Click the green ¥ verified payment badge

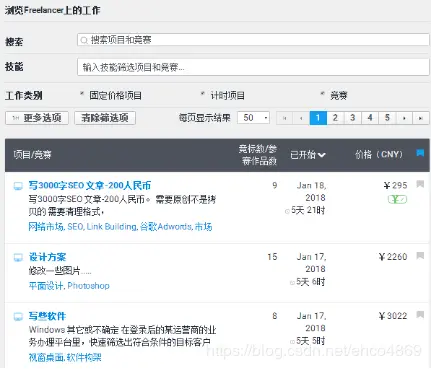click(397, 199)
